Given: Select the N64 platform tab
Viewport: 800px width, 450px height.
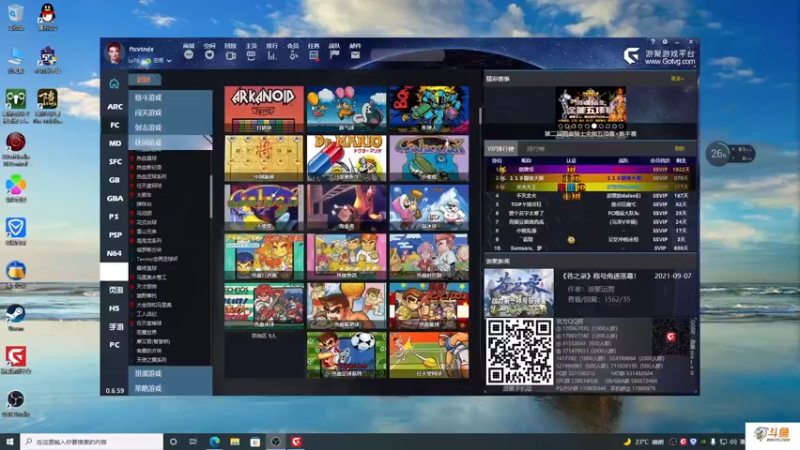Looking at the screenshot, I should pos(114,253).
